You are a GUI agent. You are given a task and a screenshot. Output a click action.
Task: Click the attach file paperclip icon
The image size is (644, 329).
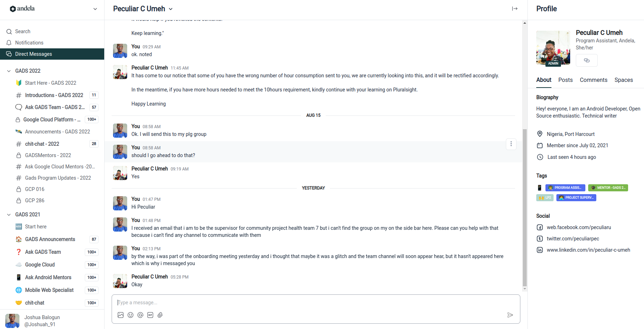click(x=160, y=315)
